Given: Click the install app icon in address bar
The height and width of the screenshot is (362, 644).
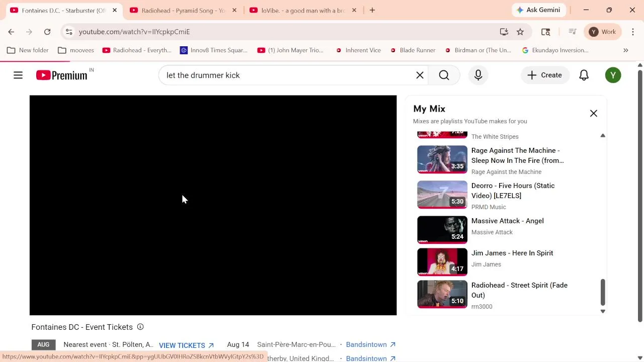Looking at the screenshot, I should click(x=504, y=32).
